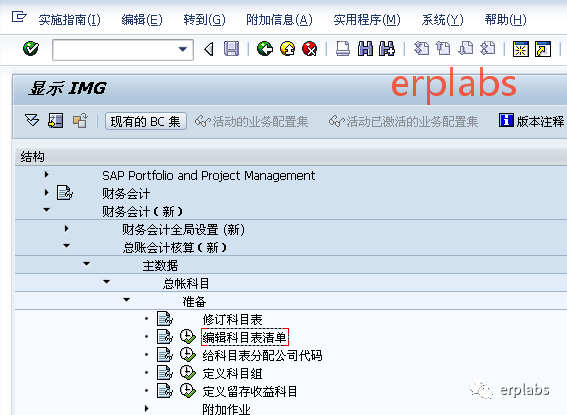Open the 系统(Y) menu

[x=442, y=20]
